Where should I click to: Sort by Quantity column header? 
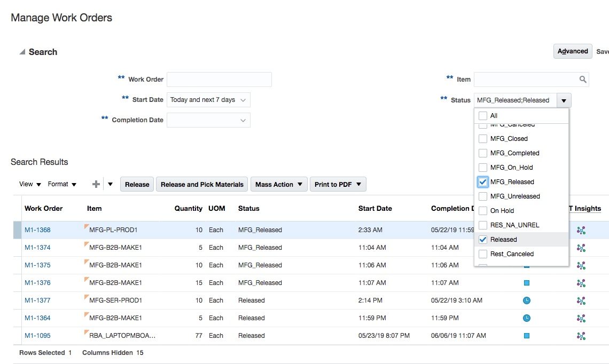pyautogui.click(x=189, y=208)
